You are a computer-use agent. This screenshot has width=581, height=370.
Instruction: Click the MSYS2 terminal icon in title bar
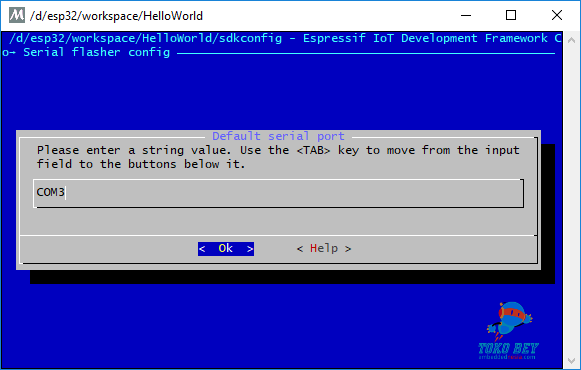pyautogui.click(x=17, y=15)
